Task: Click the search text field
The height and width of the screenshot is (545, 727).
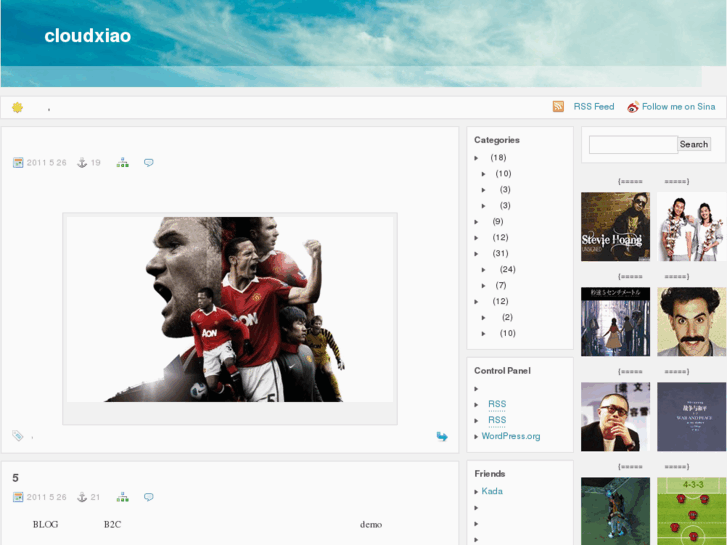Action: point(633,144)
